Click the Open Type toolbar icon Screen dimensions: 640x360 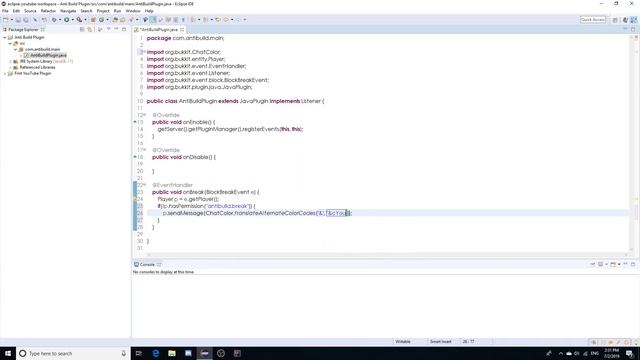click(115, 20)
